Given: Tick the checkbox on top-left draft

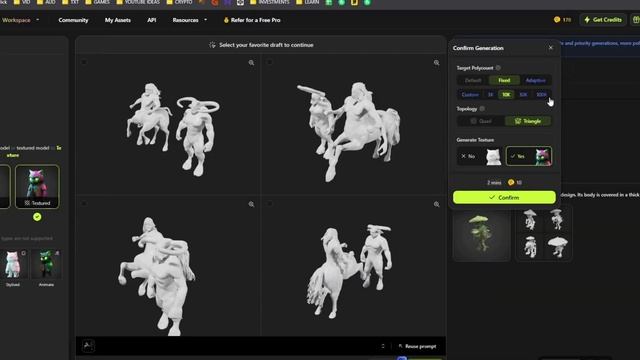Looking at the screenshot, I should click(x=84, y=62).
